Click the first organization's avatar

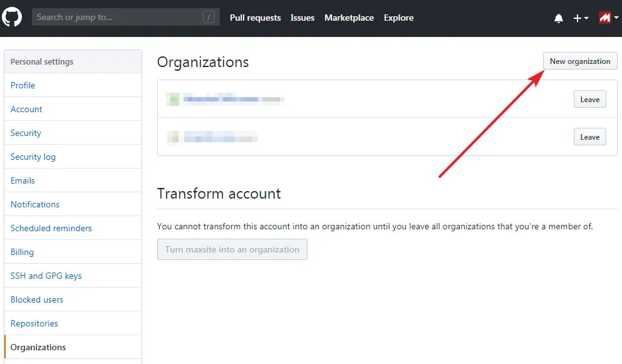point(173,98)
